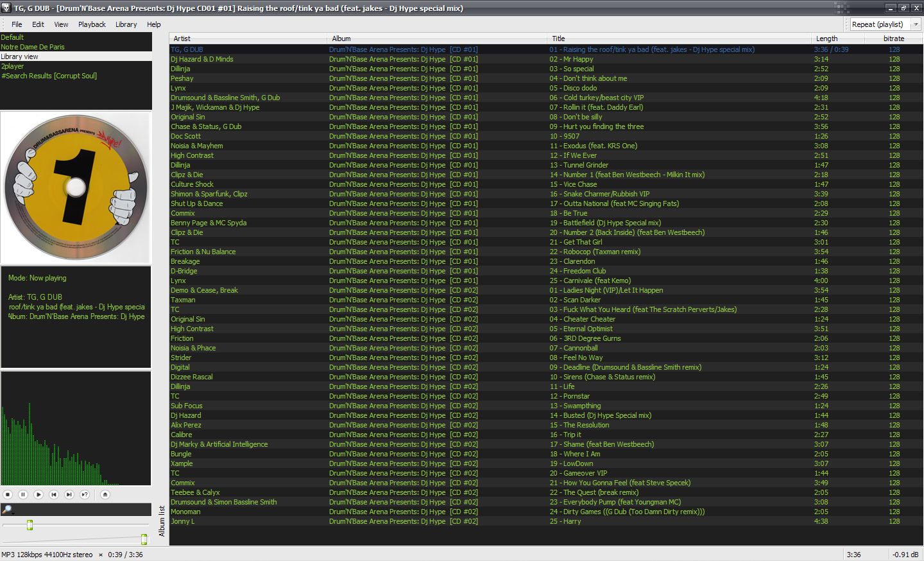The width and height of the screenshot is (924, 561).
Task: Click the spectrum visualization panel
Action: (76, 428)
